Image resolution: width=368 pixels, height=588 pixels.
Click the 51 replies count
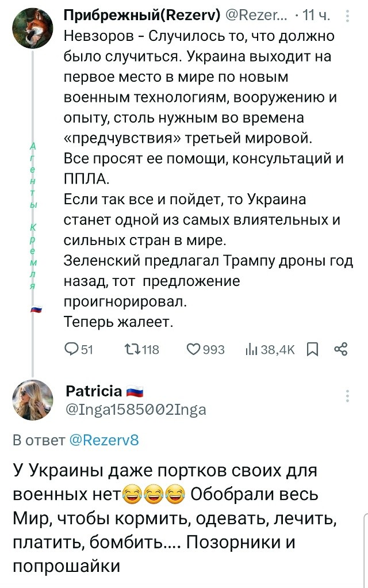click(87, 349)
